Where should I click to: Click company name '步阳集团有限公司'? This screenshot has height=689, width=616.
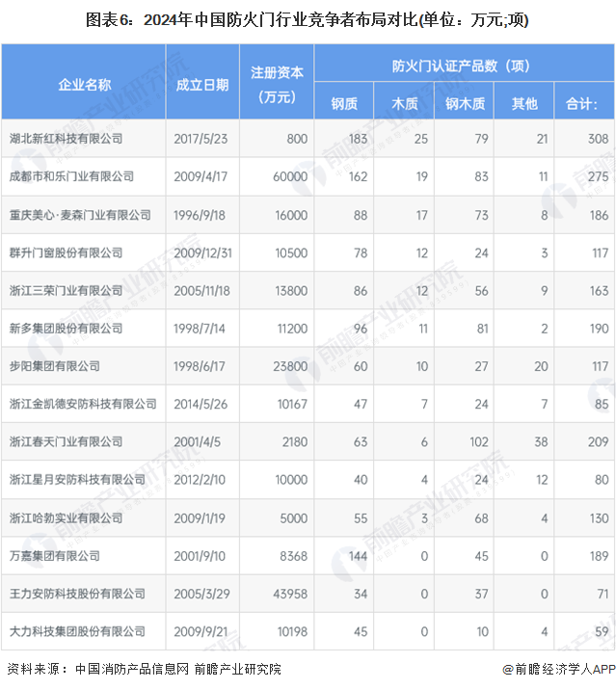[x=55, y=366]
